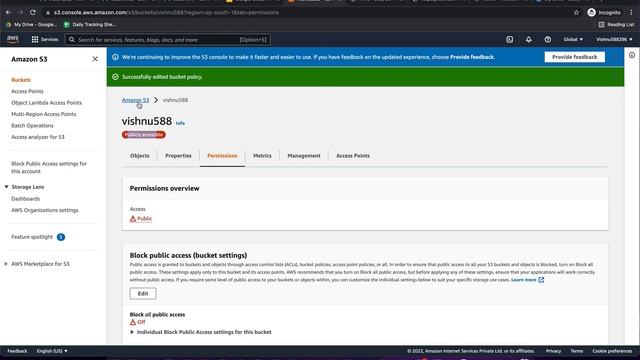Click the browser back arrow
The width and height of the screenshot is (640, 360).
8,12
